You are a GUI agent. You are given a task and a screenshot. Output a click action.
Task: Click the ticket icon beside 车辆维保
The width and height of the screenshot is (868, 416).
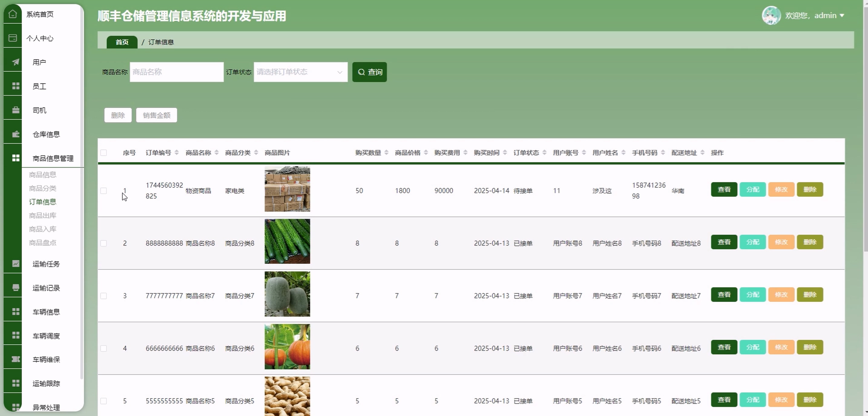pos(15,359)
